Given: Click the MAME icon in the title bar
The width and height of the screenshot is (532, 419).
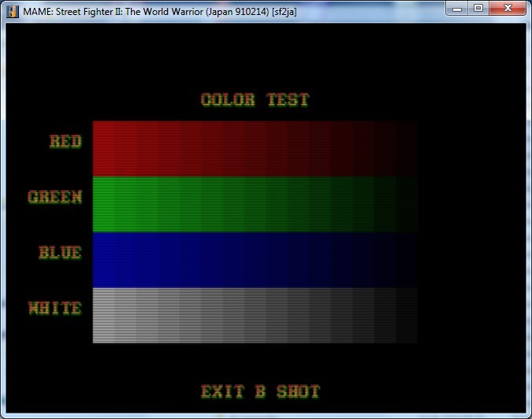Looking at the screenshot, I should (13, 9).
